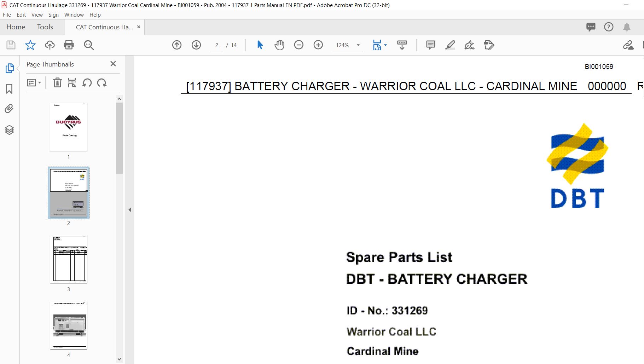Click the thumbnail panel scrollbar handle
Viewport: 644px width, 364px height.
[x=119, y=138]
